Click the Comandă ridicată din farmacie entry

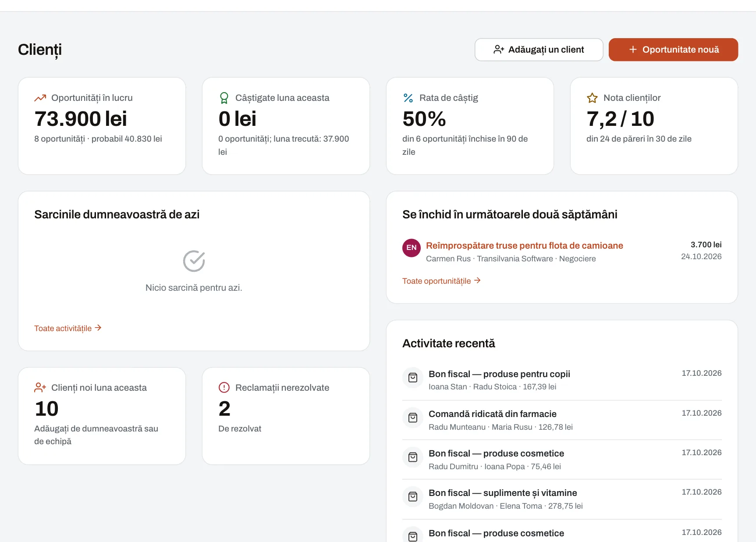[x=562, y=420]
